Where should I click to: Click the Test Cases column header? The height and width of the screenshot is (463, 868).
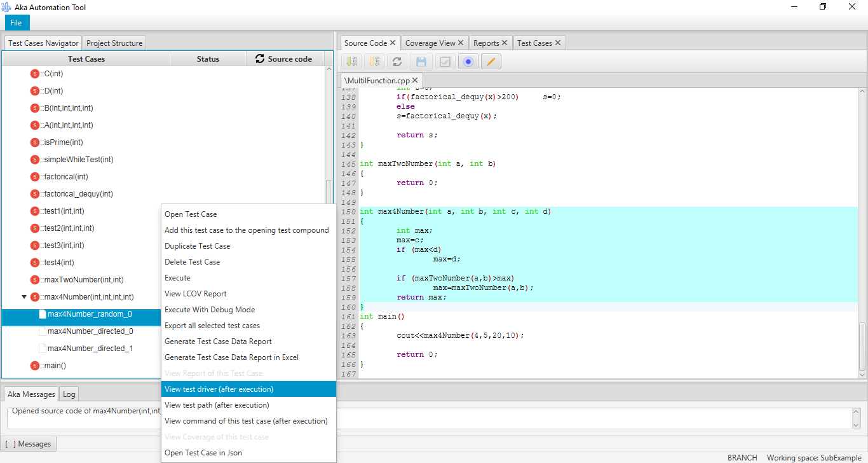point(86,59)
